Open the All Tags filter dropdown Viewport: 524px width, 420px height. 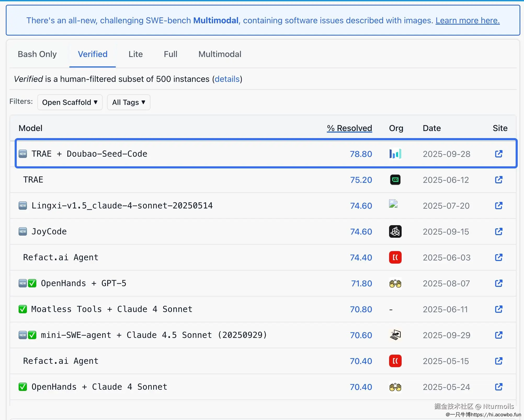pyautogui.click(x=129, y=102)
